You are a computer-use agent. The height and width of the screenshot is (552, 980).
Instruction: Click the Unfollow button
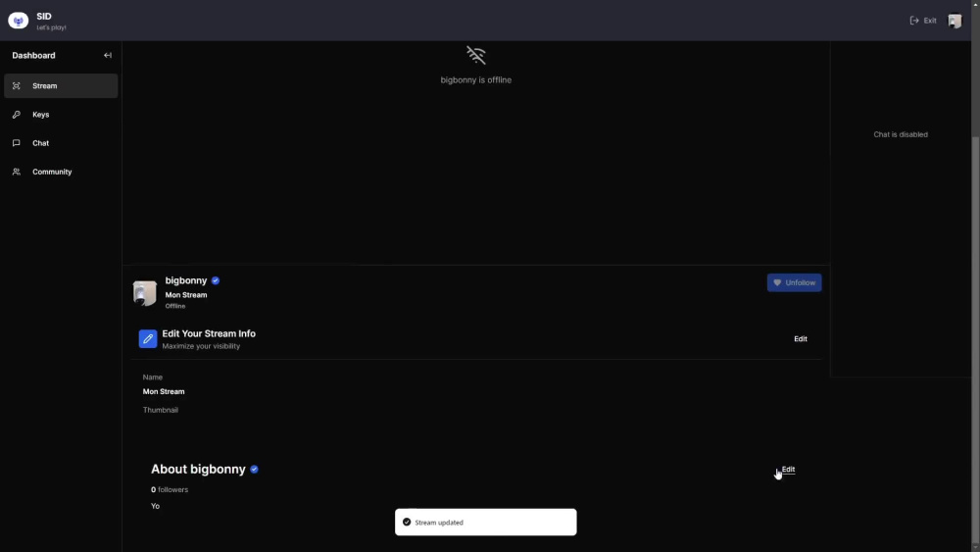point(795,282)
